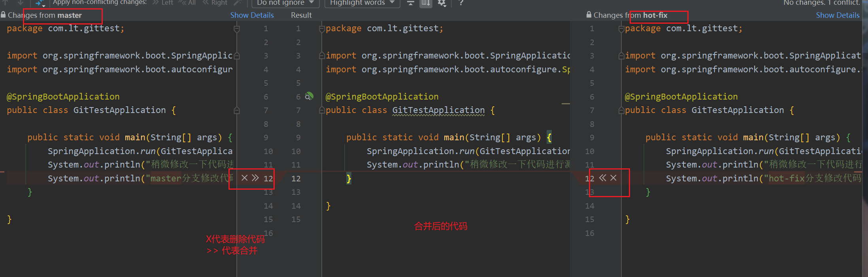Open the 'Do not ignore' dropdown
The width and height of the screenshot is (868, 277).
(285, 3)
